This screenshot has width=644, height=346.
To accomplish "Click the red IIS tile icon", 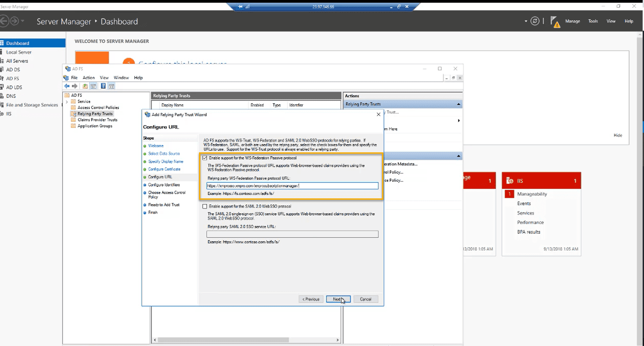I will click(x=509, y=181).
